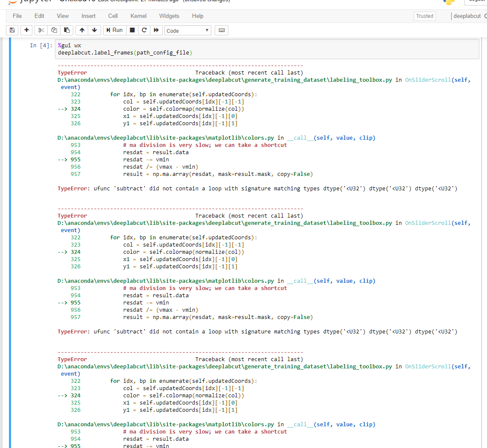
Task: Open the Help menu
Action: (198, 16)
